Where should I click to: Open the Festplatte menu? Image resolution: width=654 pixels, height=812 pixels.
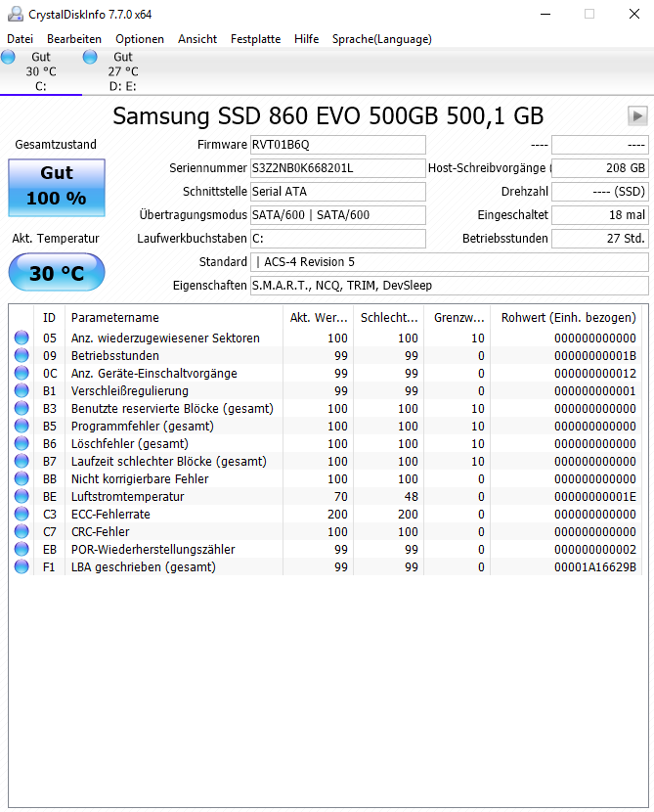[255, 39]
